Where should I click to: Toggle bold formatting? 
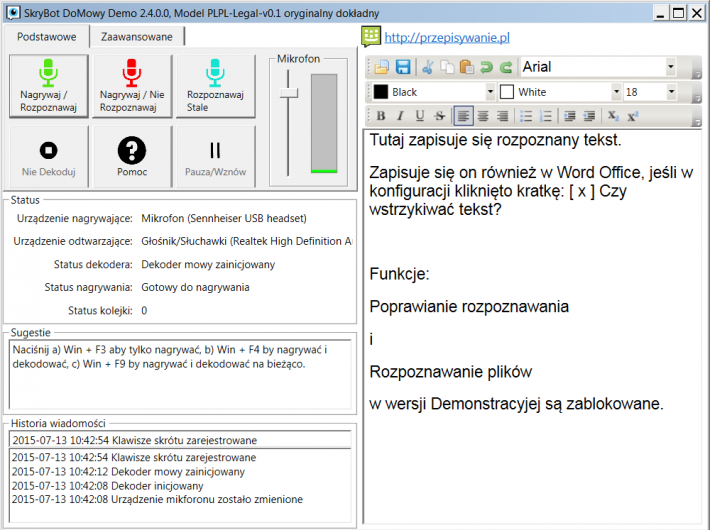(381, 116)
